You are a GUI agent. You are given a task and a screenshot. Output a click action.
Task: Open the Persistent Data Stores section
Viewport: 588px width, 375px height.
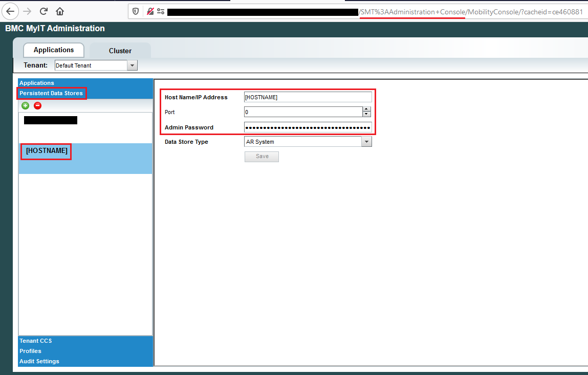pos(85,94)
